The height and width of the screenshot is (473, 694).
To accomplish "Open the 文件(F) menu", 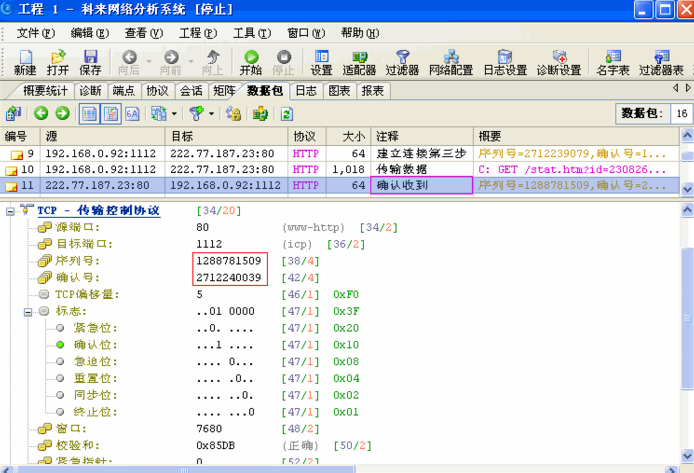I will click(35, 33).
